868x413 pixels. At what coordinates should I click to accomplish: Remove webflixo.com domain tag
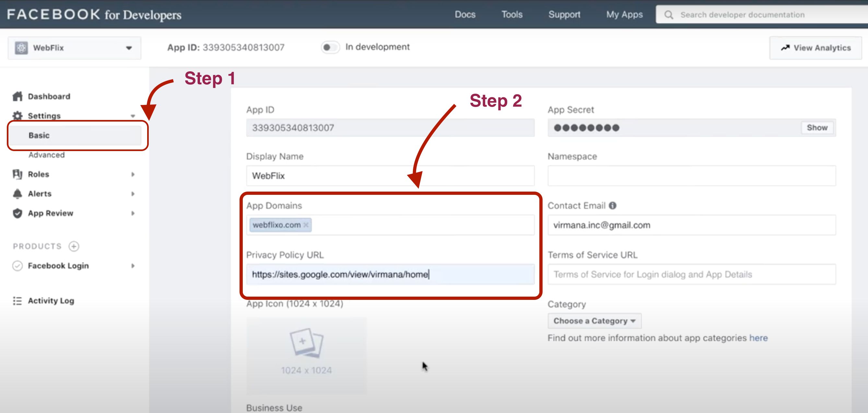[x=306, y=225]
